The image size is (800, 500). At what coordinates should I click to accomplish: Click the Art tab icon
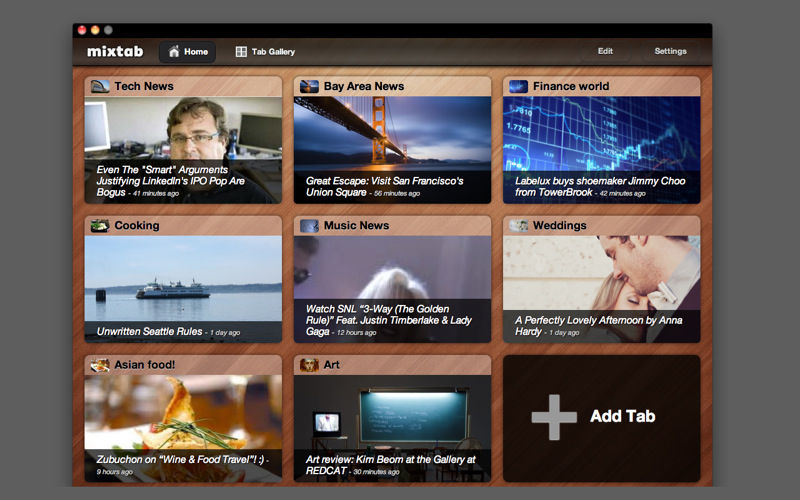(309, 365)
